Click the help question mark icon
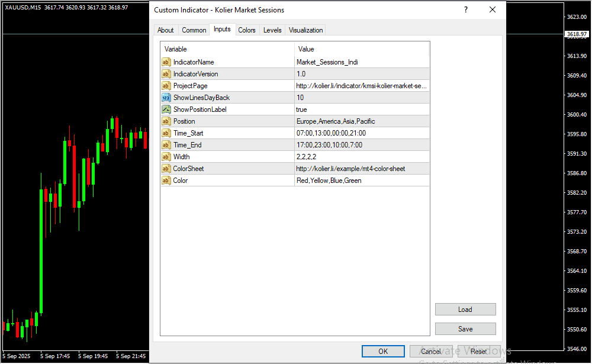Screen dimensions: 592x364 (466, 10)
